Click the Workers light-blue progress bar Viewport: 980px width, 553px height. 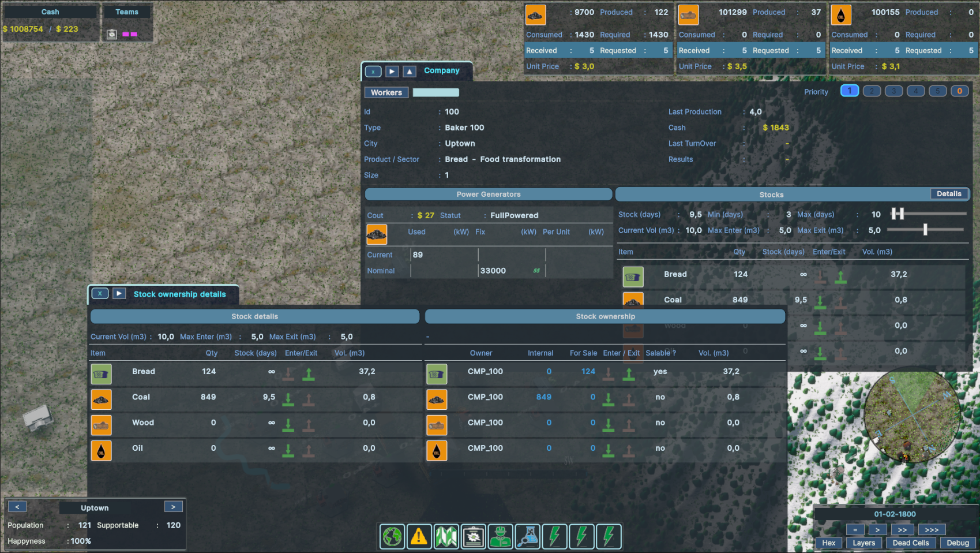click(x=436, y=92)
